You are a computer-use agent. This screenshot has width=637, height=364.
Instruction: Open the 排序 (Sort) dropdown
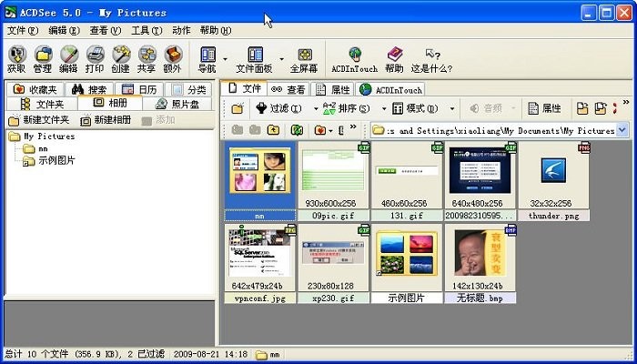[x=342, y=108]
